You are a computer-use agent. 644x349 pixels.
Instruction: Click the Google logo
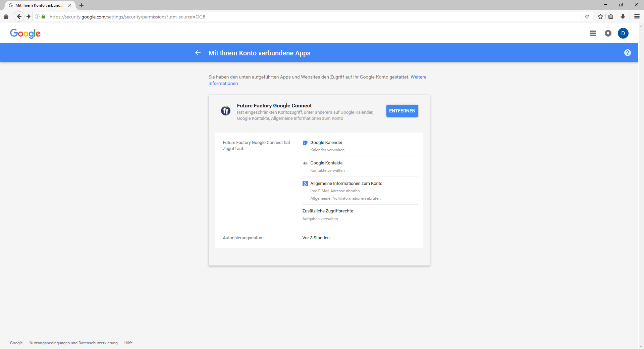coord(25,33)
